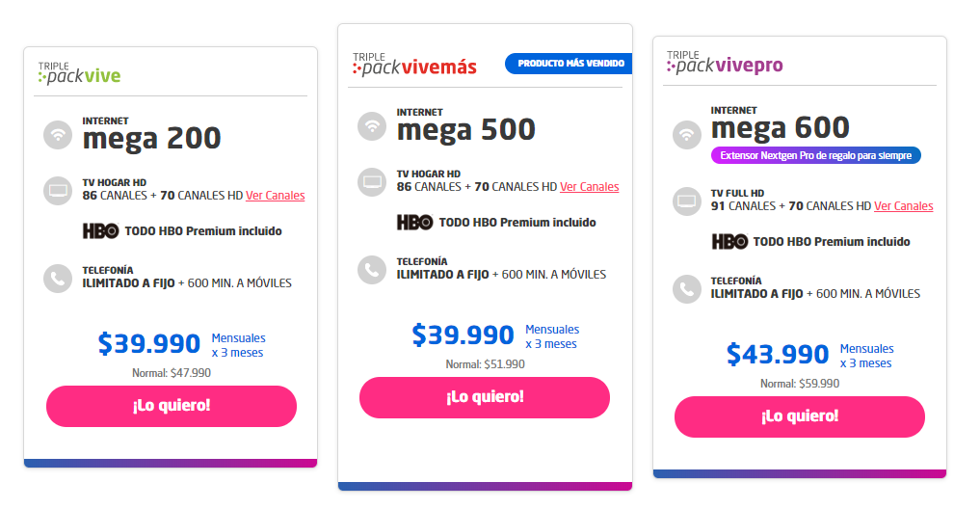Click the Producto más vendido badge
Image resolution: width=980 pixels, height=509 pixels.
(x=569, y=64)
